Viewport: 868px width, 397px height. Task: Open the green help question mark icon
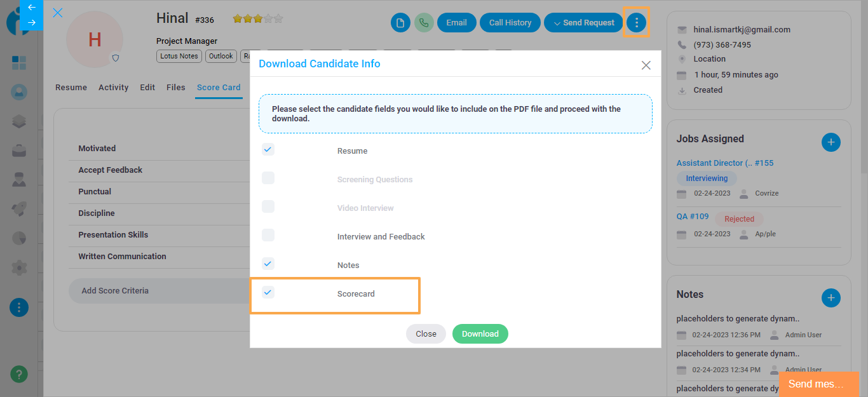(x=19, y=374)
